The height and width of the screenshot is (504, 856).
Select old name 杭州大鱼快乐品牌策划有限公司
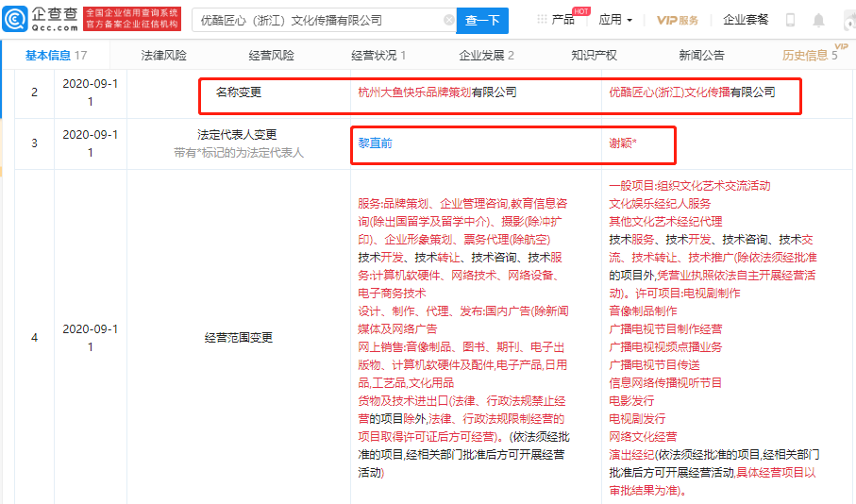(x=437, y=92)
